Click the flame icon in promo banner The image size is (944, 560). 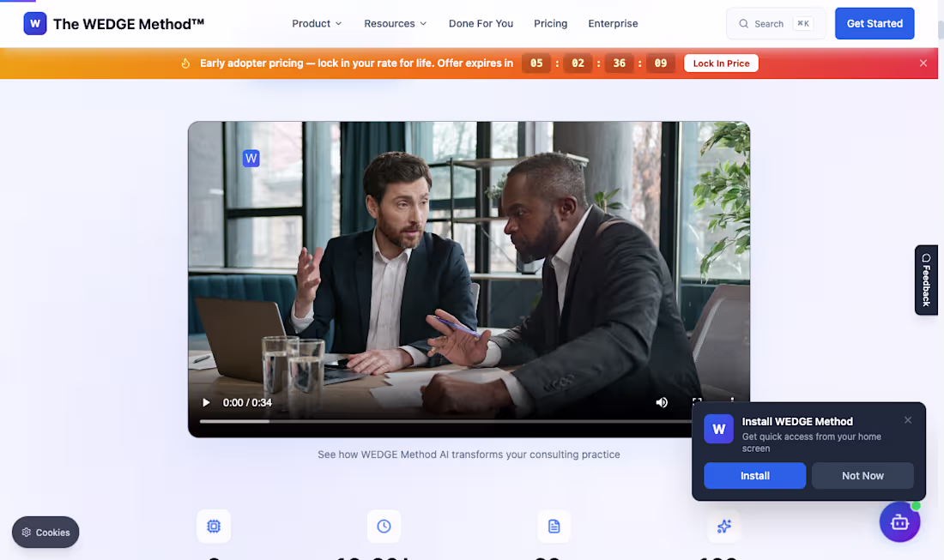pos(185,63)
